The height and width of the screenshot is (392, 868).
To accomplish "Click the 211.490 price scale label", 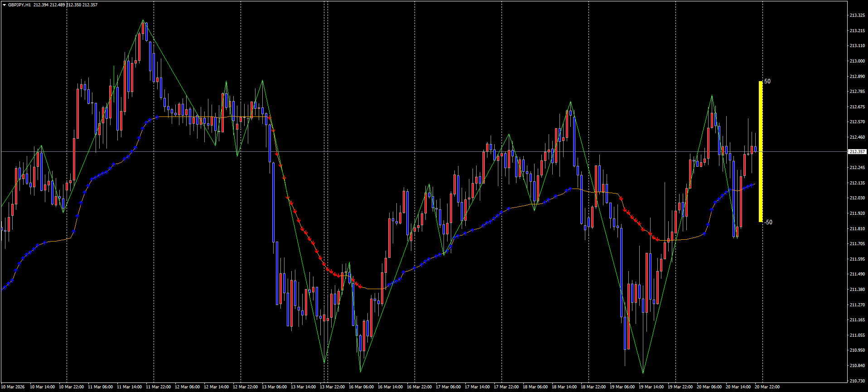I will 857,274.
